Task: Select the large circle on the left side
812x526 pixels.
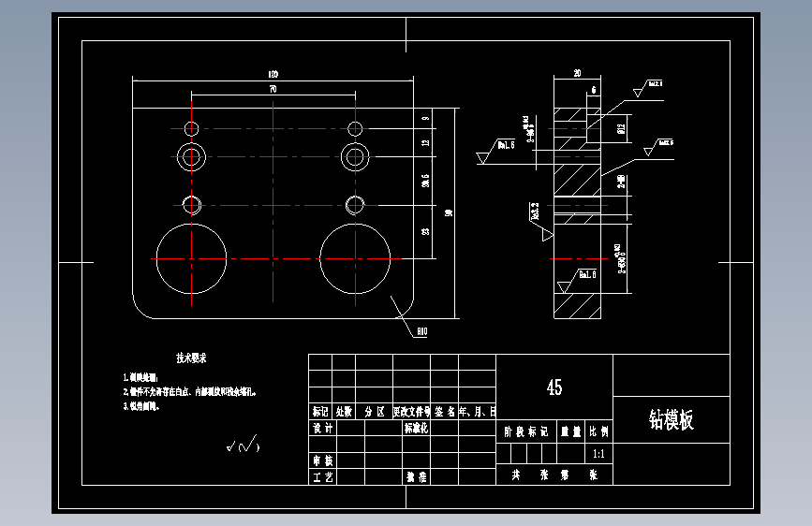Action: (191, 259)
